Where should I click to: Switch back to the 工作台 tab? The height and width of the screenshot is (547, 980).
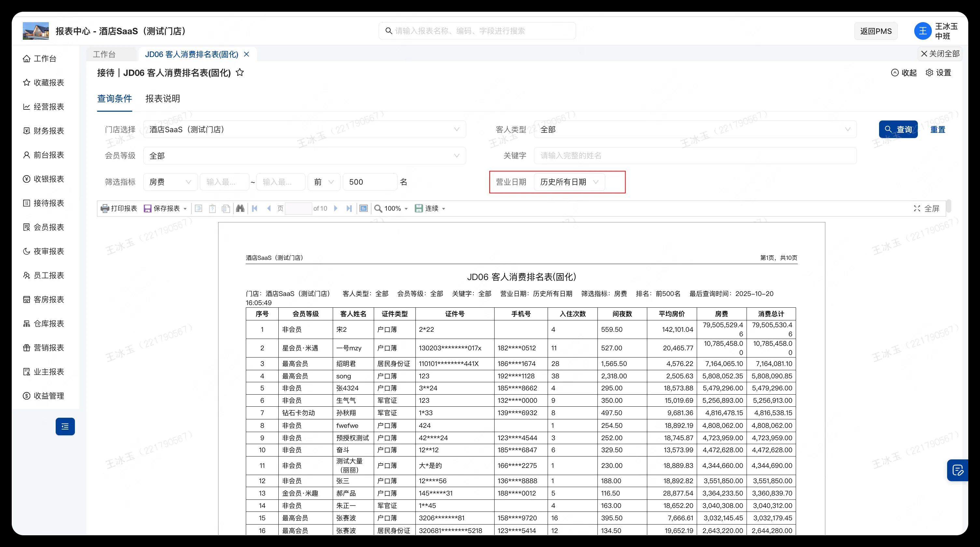point(104,54)
